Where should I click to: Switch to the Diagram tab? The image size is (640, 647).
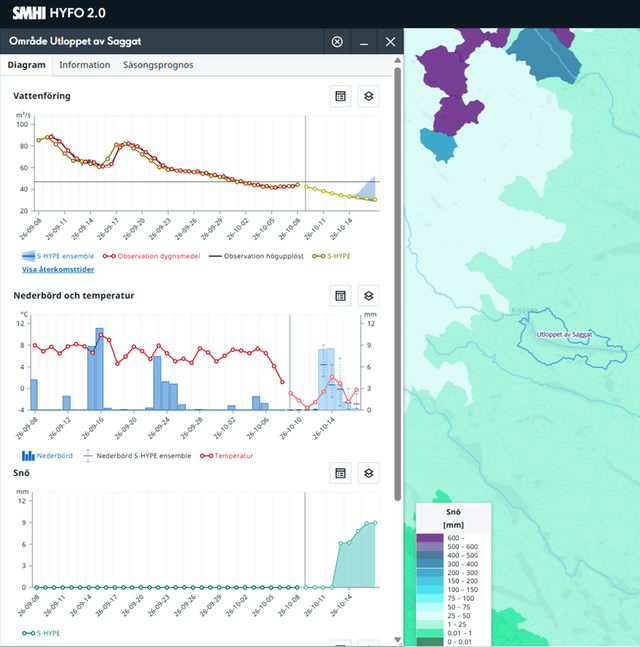(26, 65)
